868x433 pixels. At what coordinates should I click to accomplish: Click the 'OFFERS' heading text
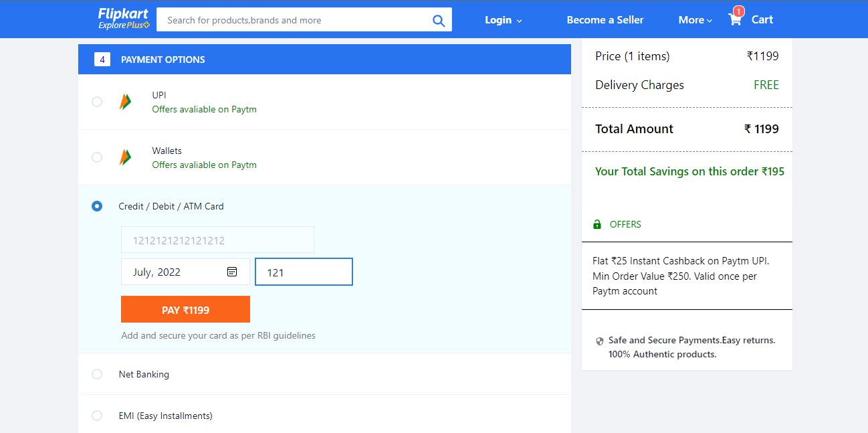point(625,224)
